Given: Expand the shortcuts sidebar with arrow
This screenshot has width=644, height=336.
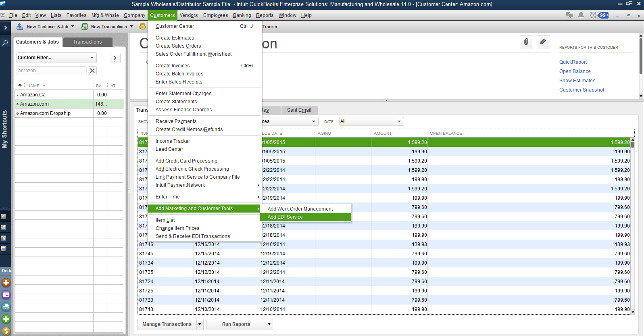Looking at the screenshot, I should [x=5, y=28].
